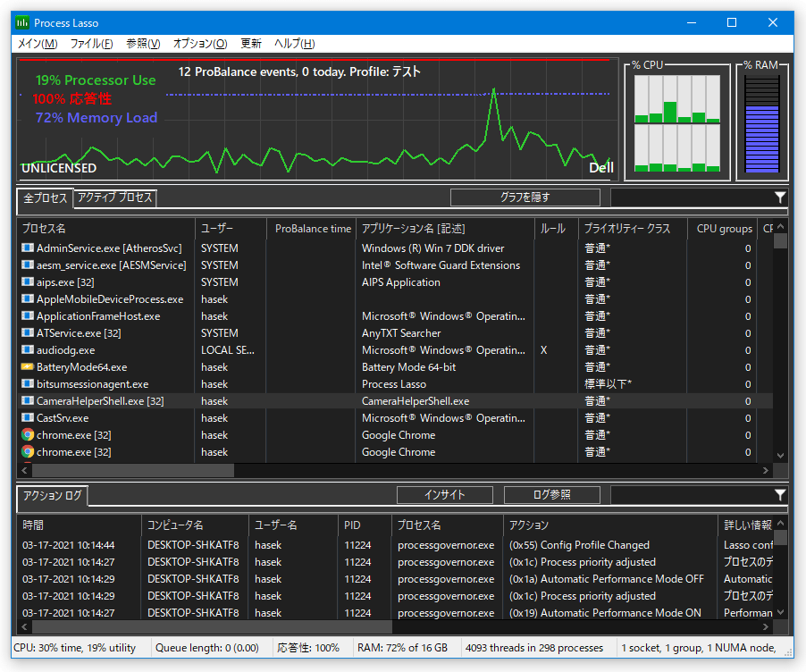Click the Process Lasso title bar icon
The image size is (806, 672).
[22, 22]
